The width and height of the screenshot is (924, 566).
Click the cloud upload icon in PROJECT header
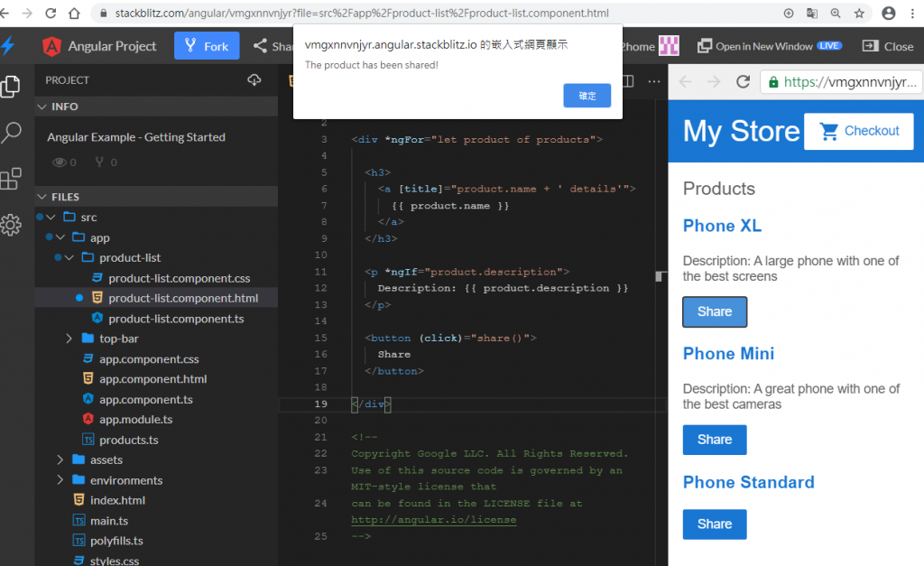click(x=254, y=79)
